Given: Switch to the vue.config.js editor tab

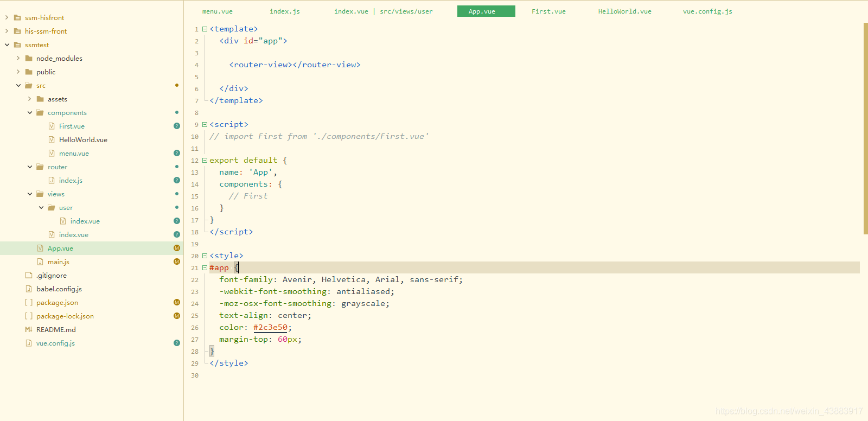Looking at the screenshot, I should [x=707, y=11].
